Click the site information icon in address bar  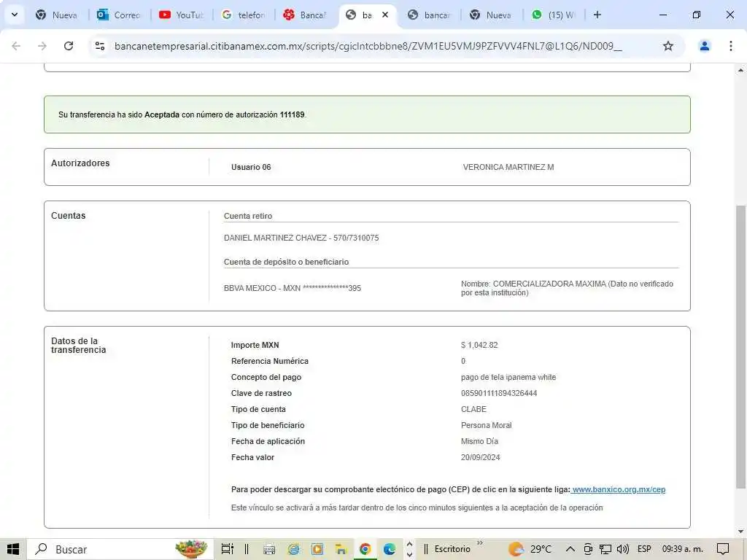101,46
